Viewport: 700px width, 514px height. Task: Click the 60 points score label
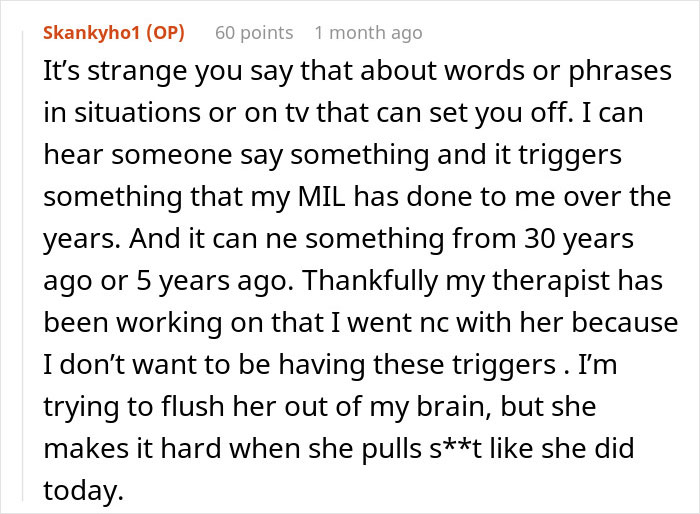tap(254, 33)
